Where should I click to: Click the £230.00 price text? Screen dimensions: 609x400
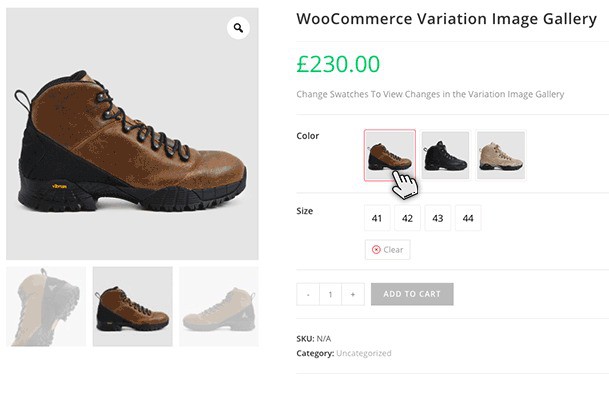(338, 64)
